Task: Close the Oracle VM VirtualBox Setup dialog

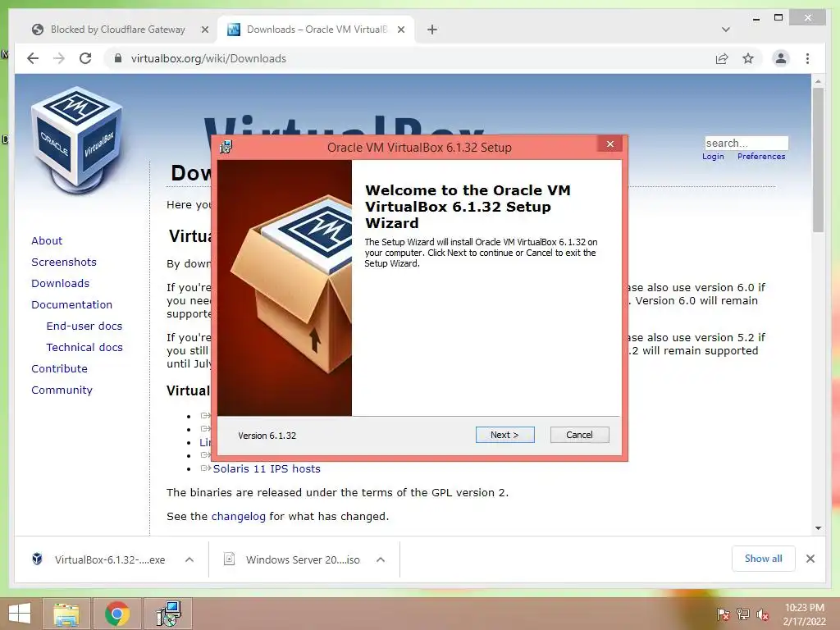Action: click(609, 144)
